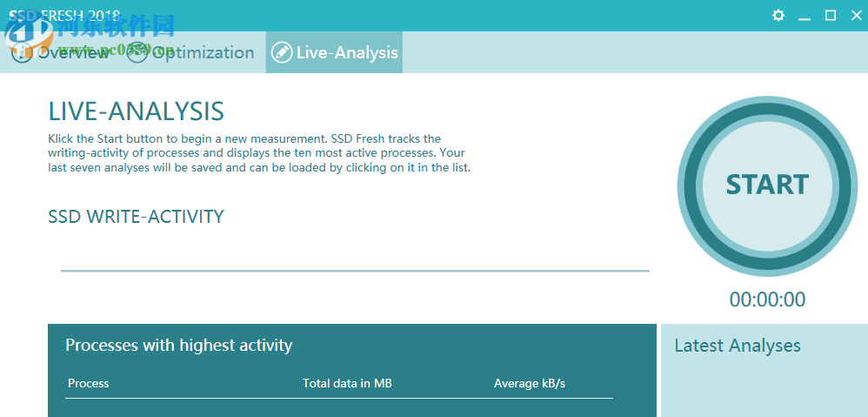Click the Total data in MB column header
This screenshot has height=417, width=868.
point(347,383)
